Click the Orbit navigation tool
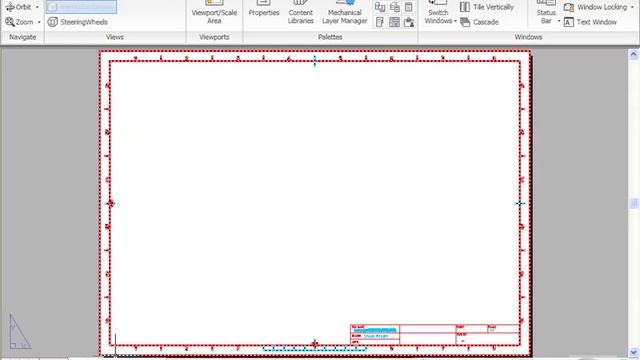The height and width of the screenshot is (360, 640). tap(18, 7)
